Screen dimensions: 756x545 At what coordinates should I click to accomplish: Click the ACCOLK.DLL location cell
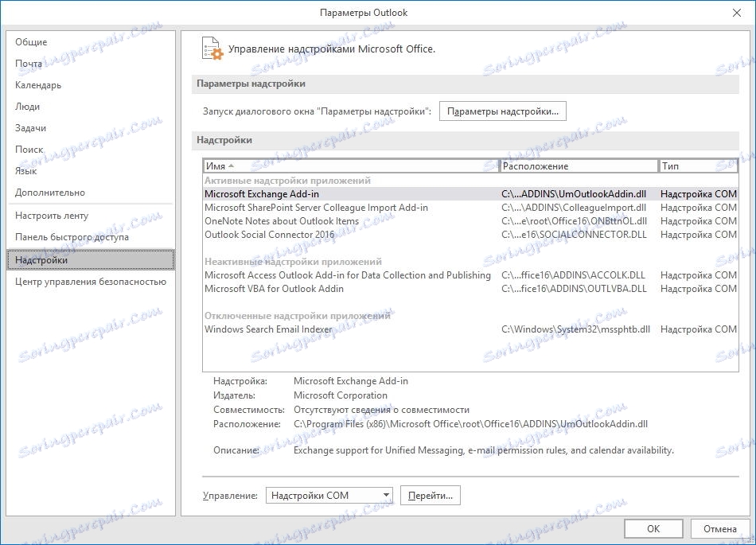pyautogui.click(x=573, y=275)
